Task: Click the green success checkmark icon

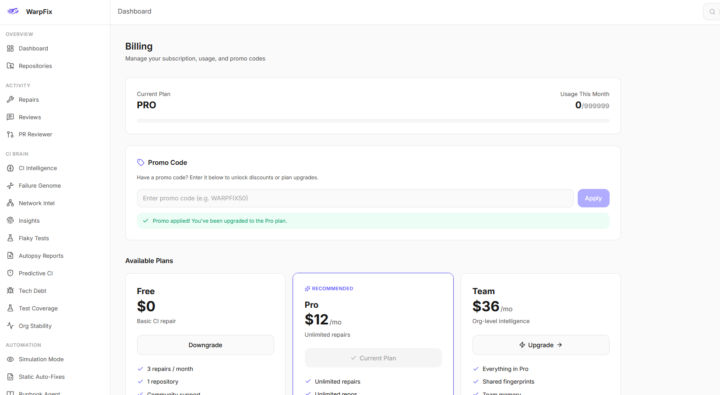Action: [146, 220]
